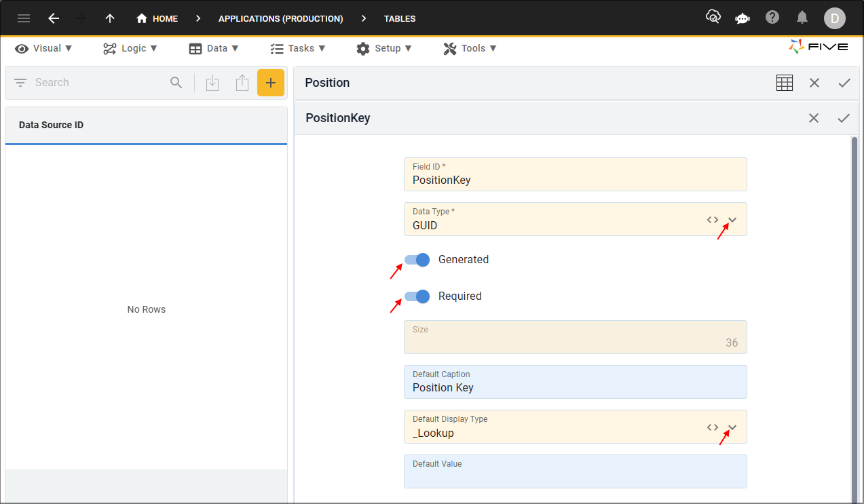This screenshot has height=504, width=864.
Task: Click the Default Value input field
Action: (x=575, y=476)
